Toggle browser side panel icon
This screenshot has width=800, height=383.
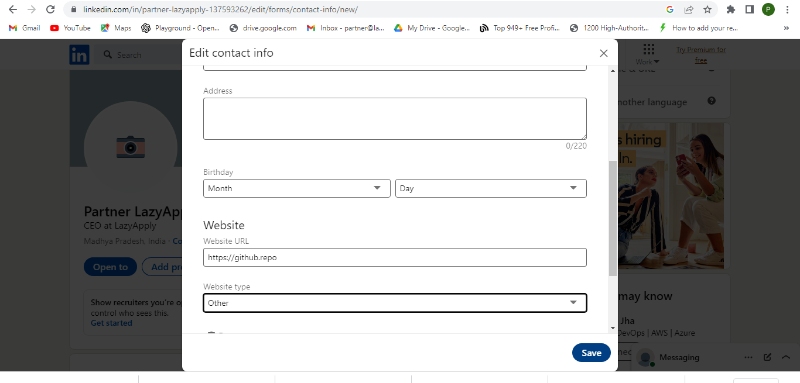click(749, 9)
